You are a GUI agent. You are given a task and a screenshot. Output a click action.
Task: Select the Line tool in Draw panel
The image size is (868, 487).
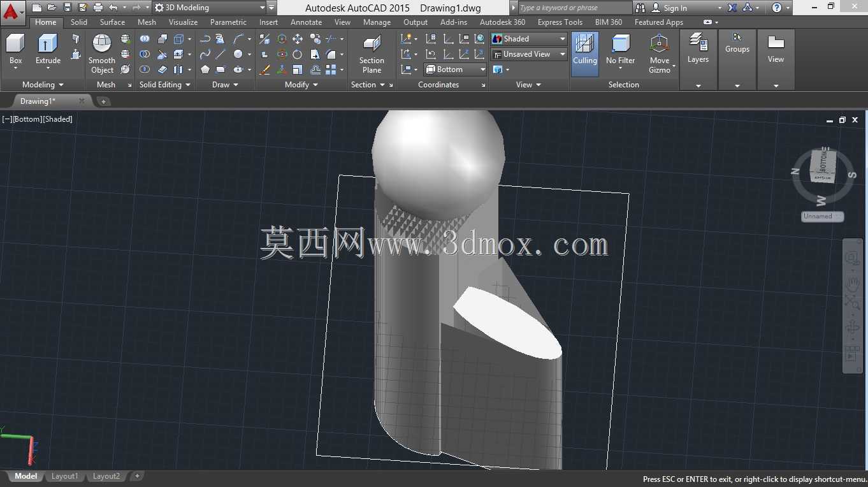221,54
